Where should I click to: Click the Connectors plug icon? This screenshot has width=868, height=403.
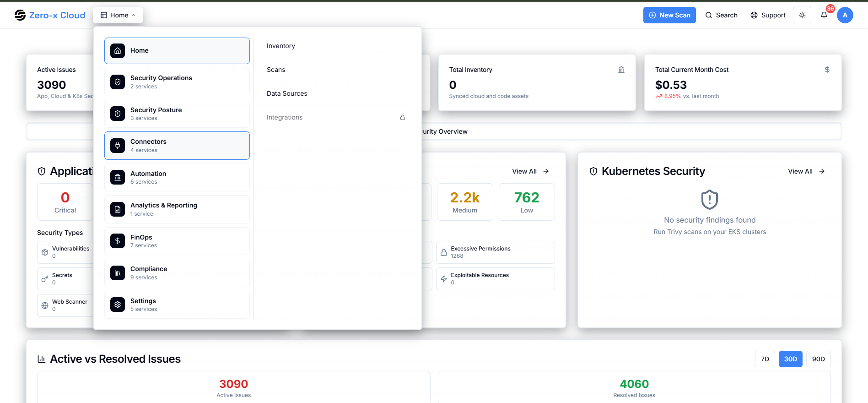point(118,146)
